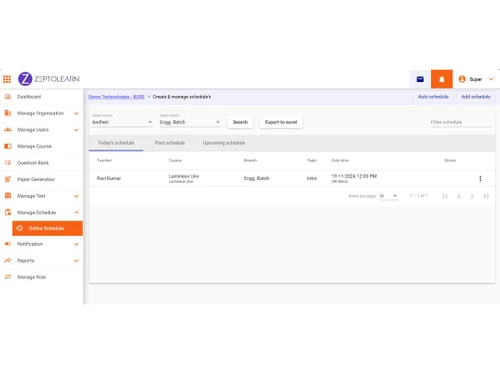
Task: Expand the Manage Users chevron
Action: pos(76,130)
